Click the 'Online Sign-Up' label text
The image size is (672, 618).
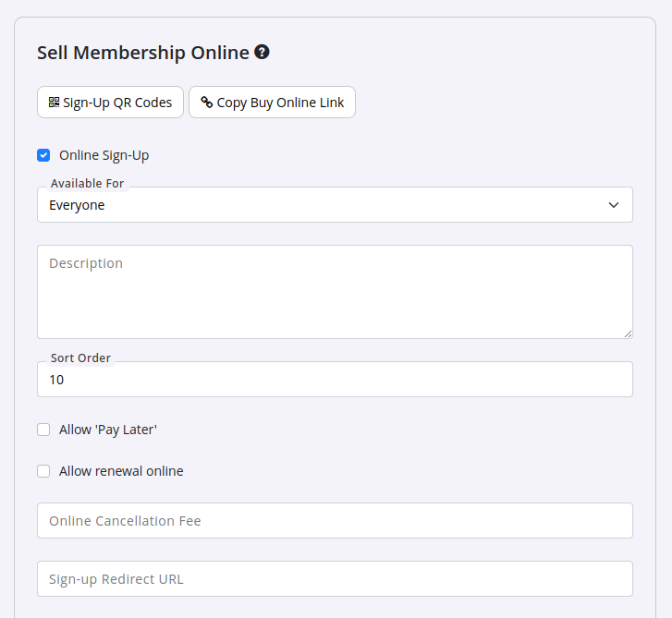104,155
